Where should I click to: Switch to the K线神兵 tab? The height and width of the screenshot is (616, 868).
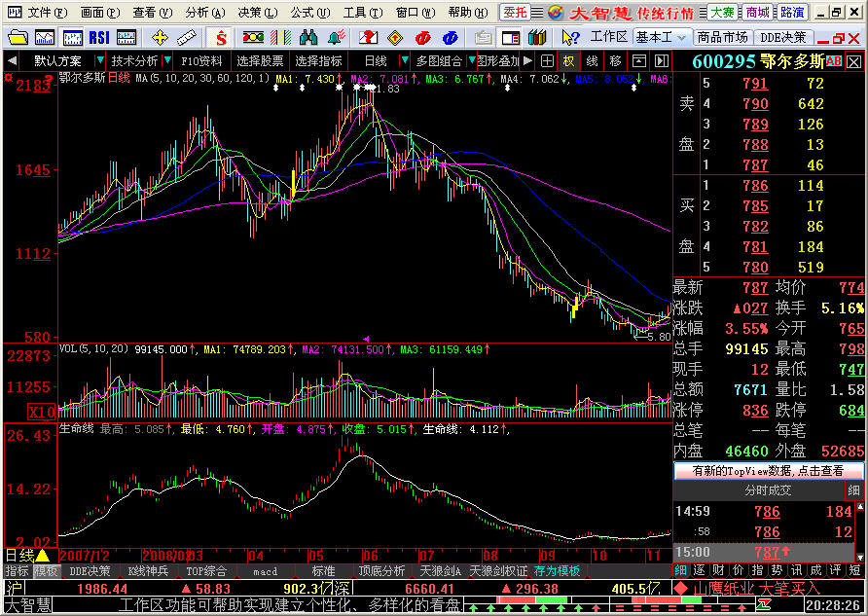[x=148, y=571]
